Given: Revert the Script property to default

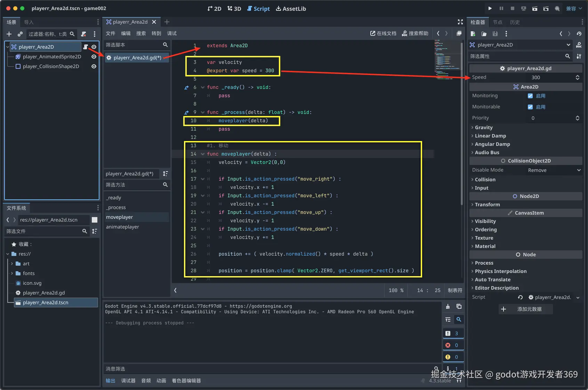Looking at the screenshot, I should 520,297.
